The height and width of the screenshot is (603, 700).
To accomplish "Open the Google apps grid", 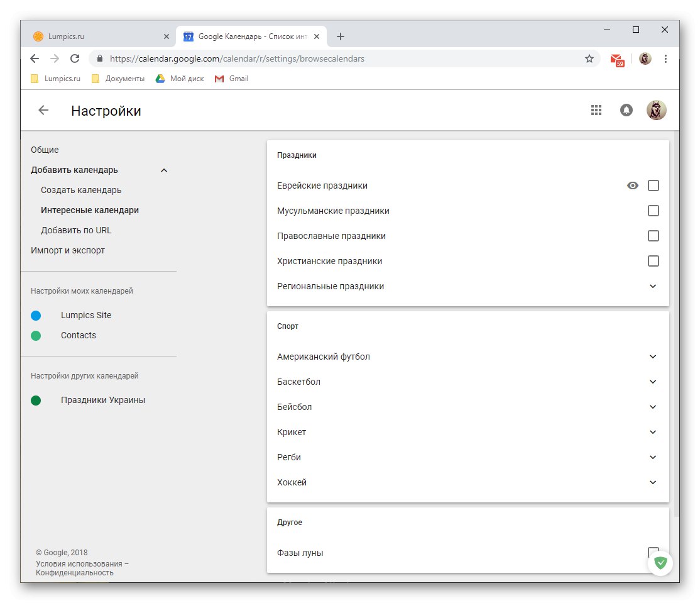I will (596, 110).
